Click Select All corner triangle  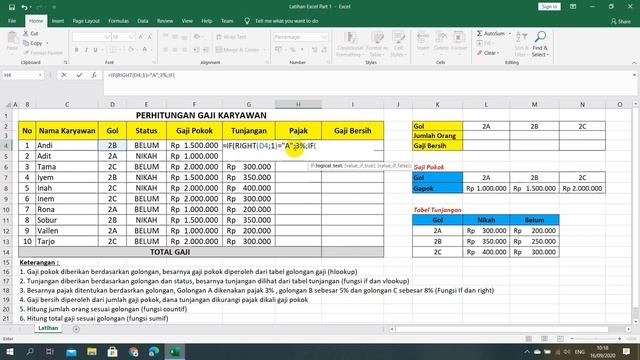pyautogui.click(x=8, y=105)
